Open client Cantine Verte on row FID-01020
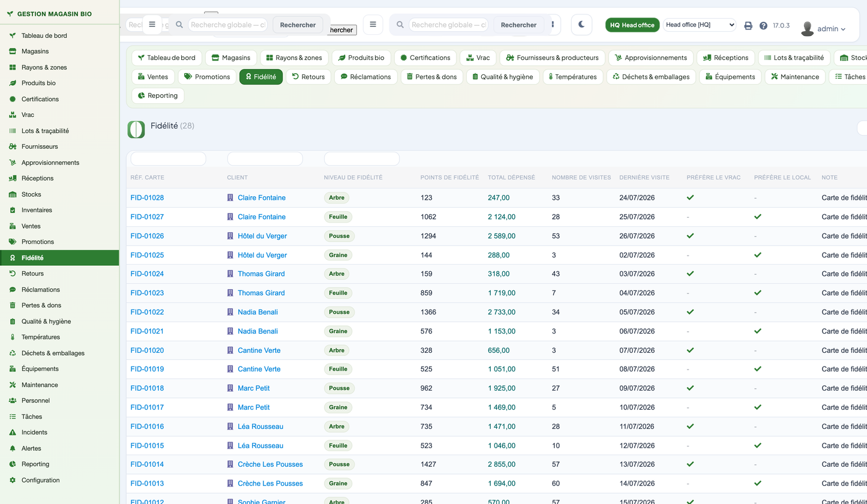Image resolution: width=867 pixels, height=504 pixels. 259,350
